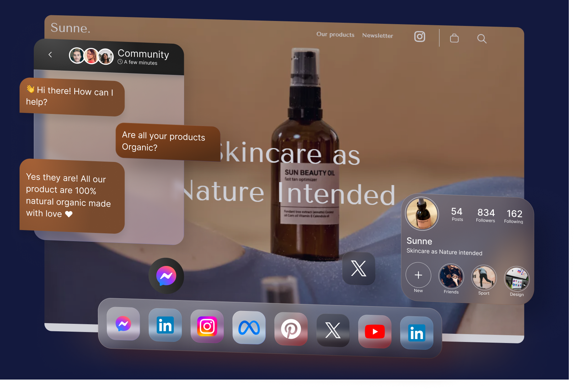
Task: Open X icon in the bottom dock
Action: pyautogui.click(x=333, y=331)
